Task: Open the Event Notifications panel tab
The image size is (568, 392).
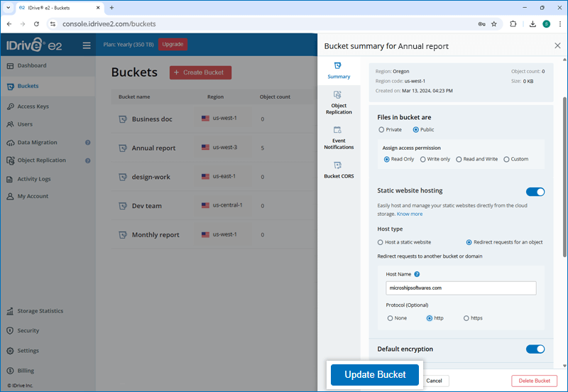Action: pos(339,138)
